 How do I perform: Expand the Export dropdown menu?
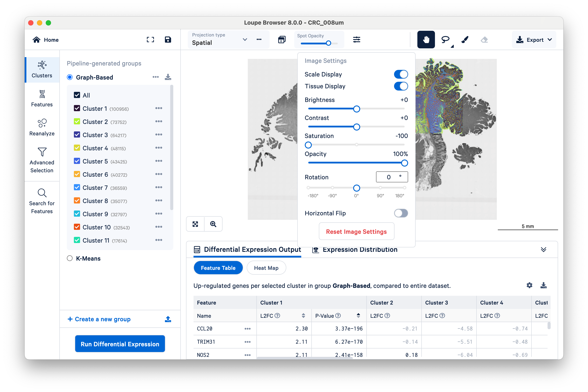(534, 40)
